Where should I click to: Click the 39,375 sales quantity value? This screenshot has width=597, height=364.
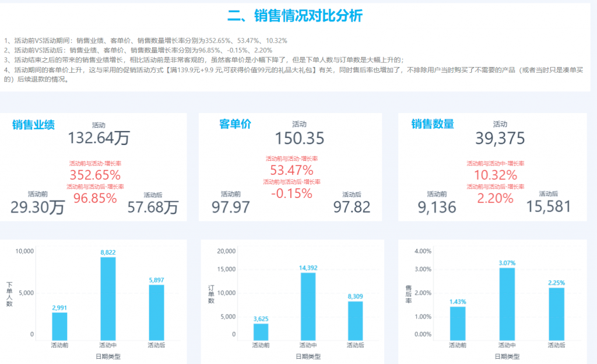[500, 138]
